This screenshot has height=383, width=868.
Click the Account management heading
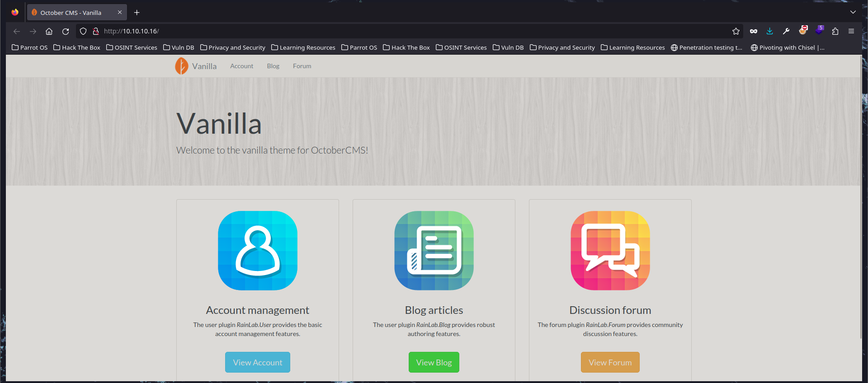(258, 310)
